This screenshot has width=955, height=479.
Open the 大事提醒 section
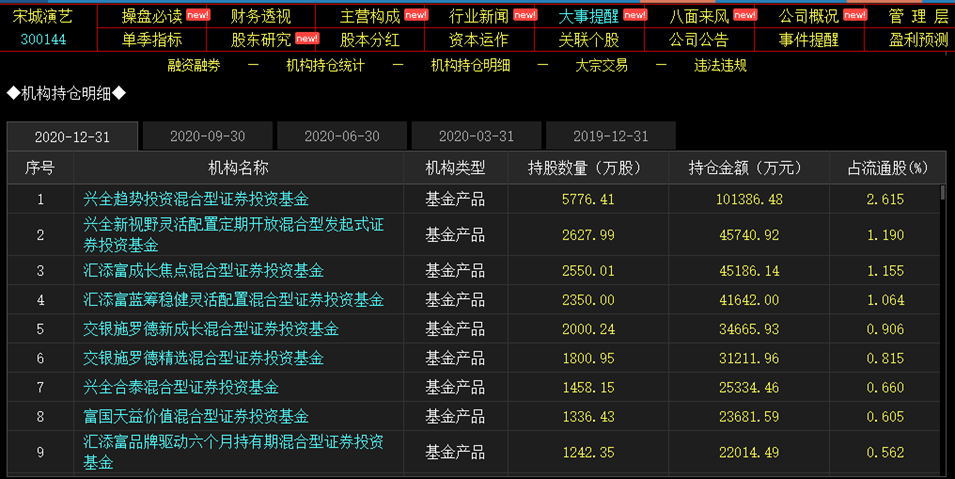click(588, 16)
